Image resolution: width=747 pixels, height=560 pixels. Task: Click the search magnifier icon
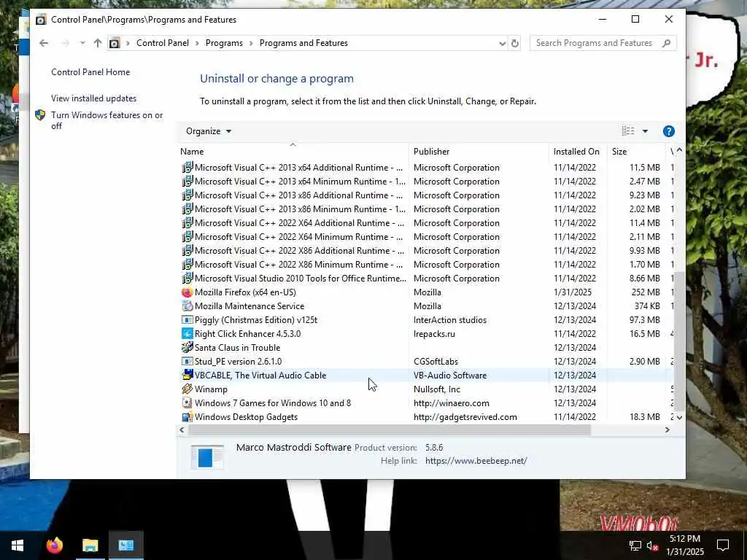667,43
